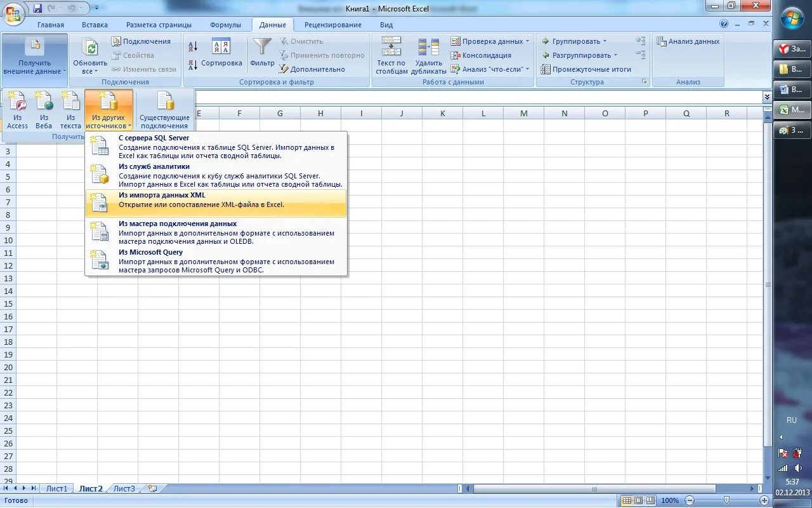
Task: Open Outline group dialog launcher (Структура)
Action: coord(644,82)
